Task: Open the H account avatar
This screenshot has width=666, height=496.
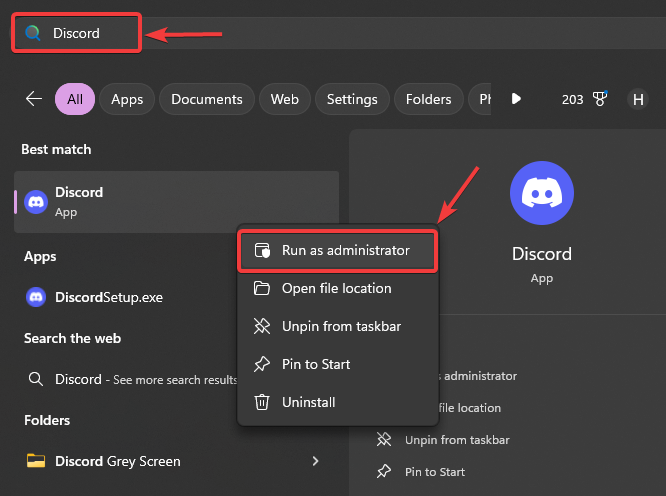Action: coord(638,99)
